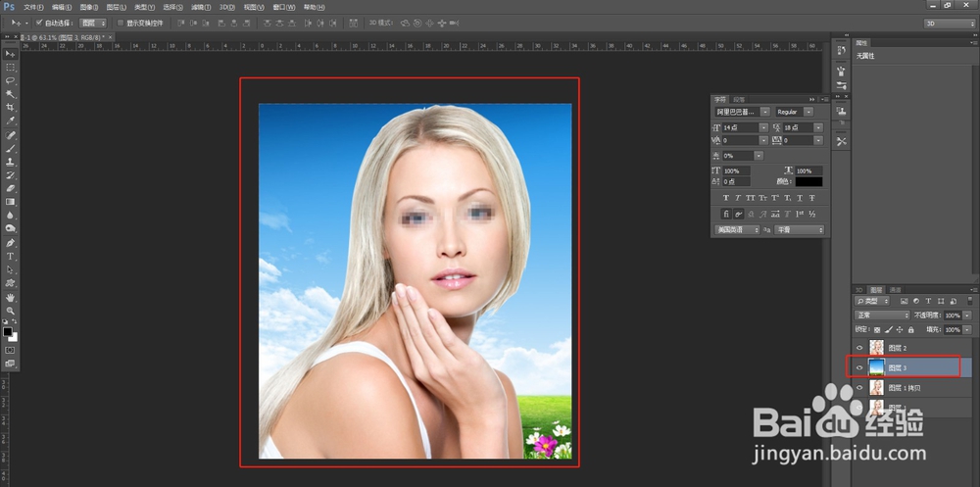Select the Eraser tool

pos(10,189)
